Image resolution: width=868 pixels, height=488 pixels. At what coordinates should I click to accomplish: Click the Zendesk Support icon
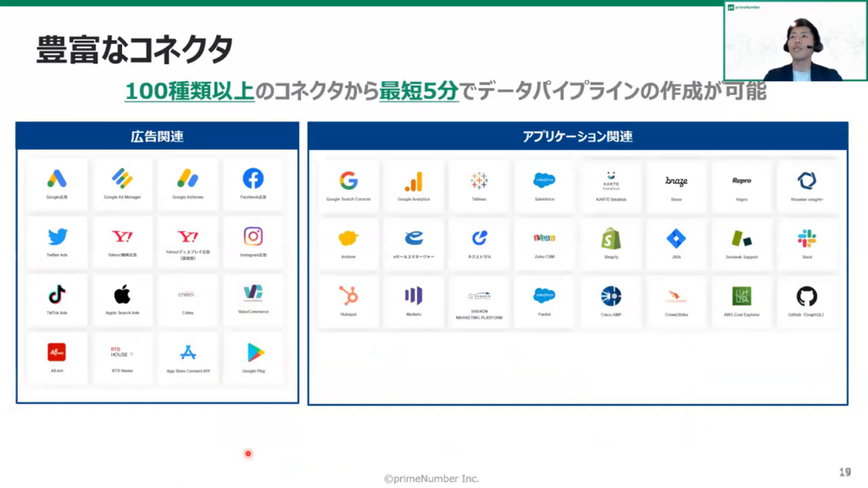[742, 238]
